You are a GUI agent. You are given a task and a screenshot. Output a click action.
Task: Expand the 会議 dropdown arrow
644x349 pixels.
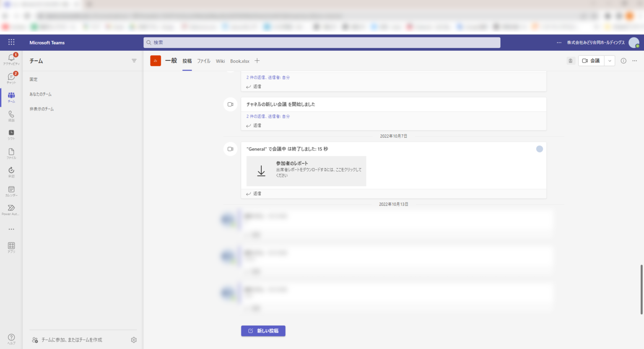(x=610, y=61)
